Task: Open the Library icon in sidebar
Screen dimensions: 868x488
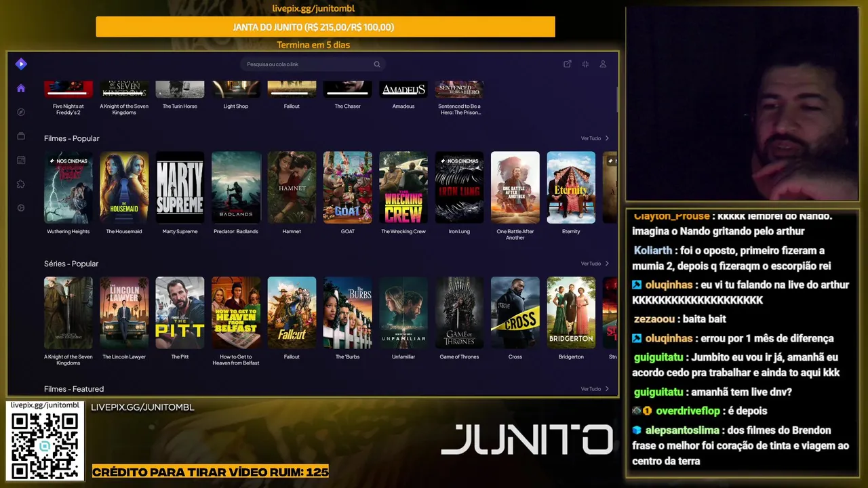Action: coord(21,136)
